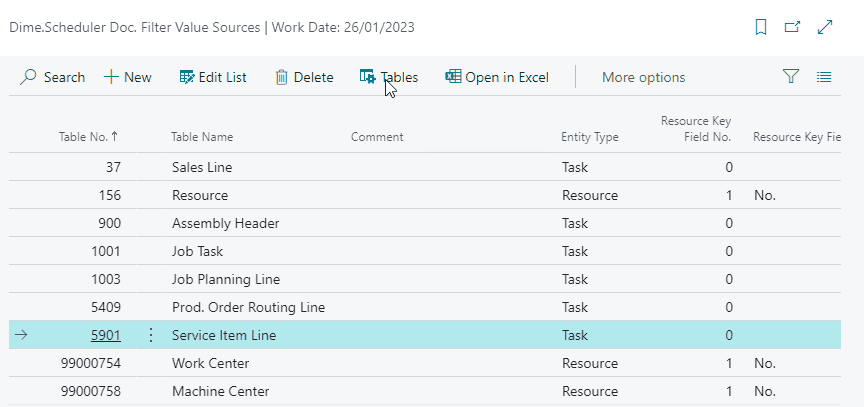Select table number 900 cell
The height and width of the screenshot is (407, 864).
(x=110, y=223)
